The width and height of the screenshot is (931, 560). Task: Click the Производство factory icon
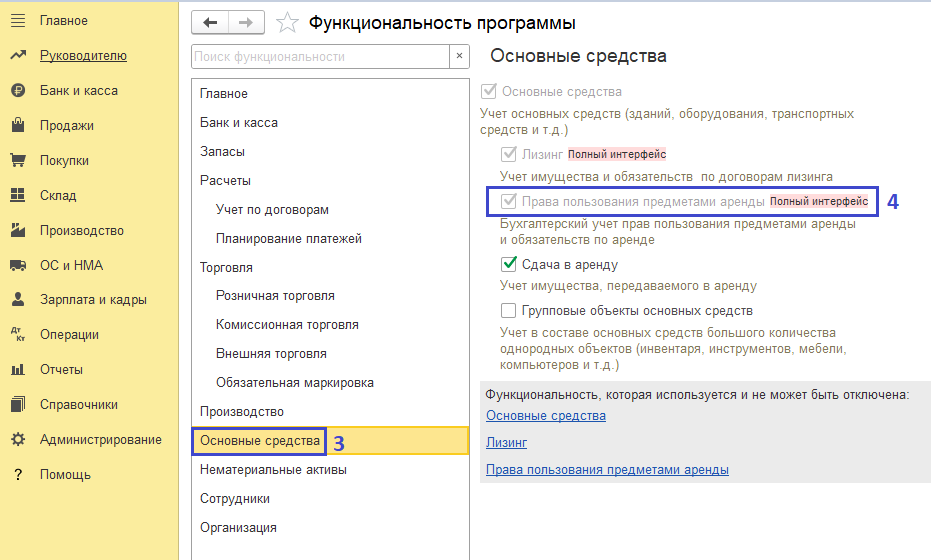[18, 231]
